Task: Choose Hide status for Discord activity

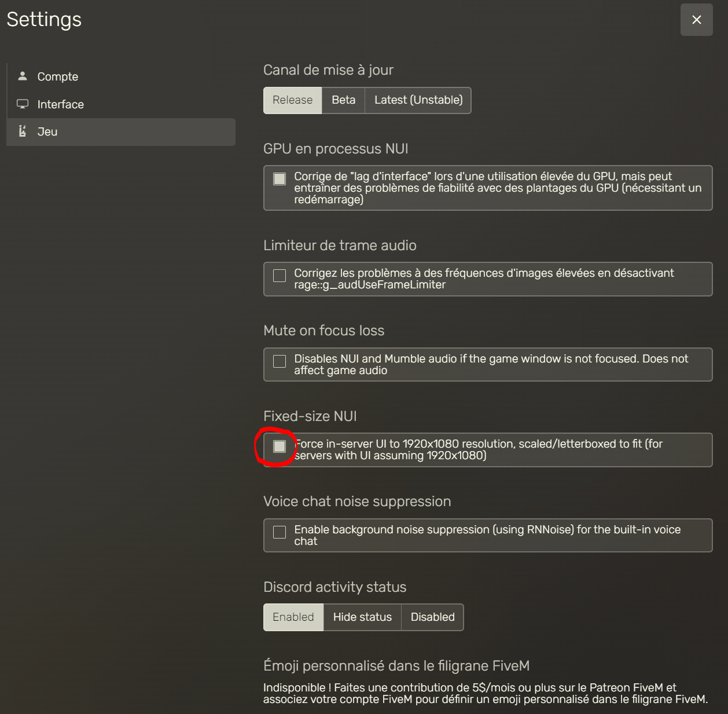Action: point(362,617)
